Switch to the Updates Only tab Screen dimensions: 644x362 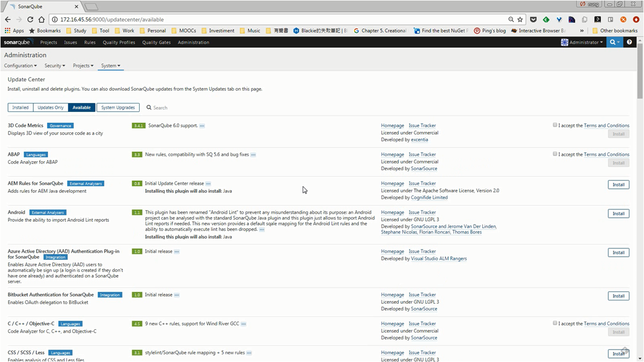[x=50, y=107]
